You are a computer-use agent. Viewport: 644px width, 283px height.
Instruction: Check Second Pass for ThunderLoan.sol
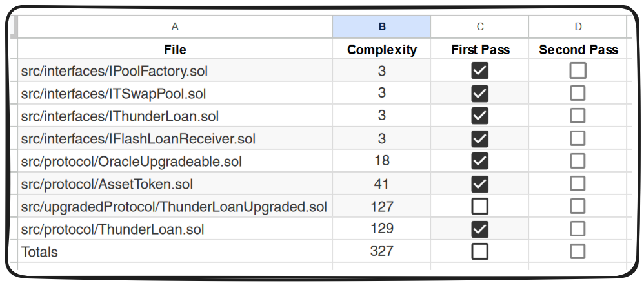click(x=578, y=229)
